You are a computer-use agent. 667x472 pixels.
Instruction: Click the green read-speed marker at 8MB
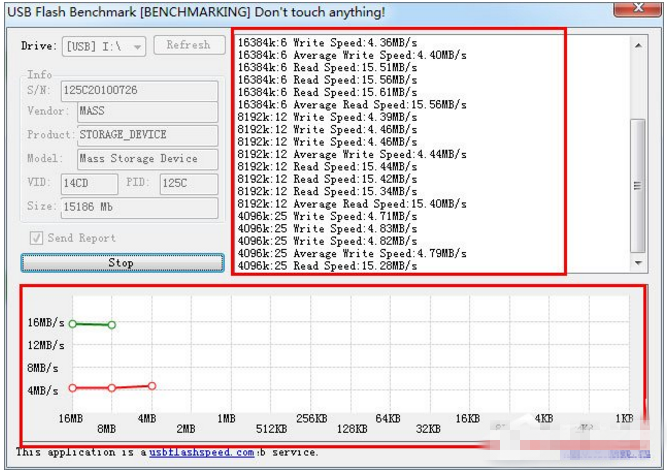pyautogui.click(x=111, y=325)
